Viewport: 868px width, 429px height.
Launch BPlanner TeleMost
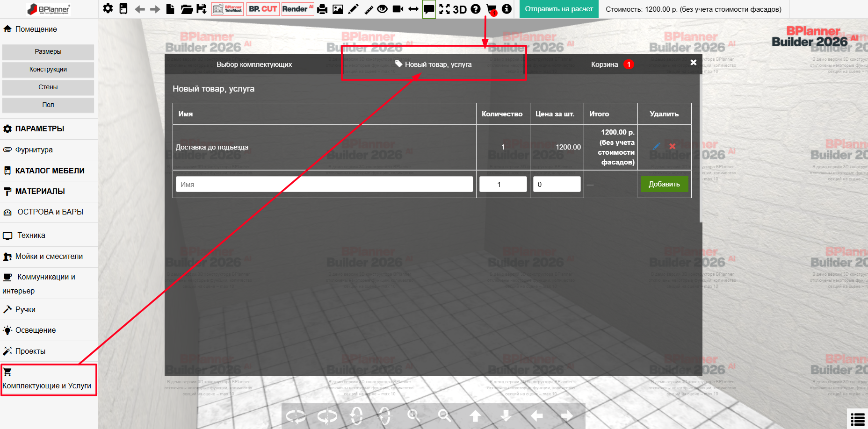pyautogui.click(x=228, y=9)
